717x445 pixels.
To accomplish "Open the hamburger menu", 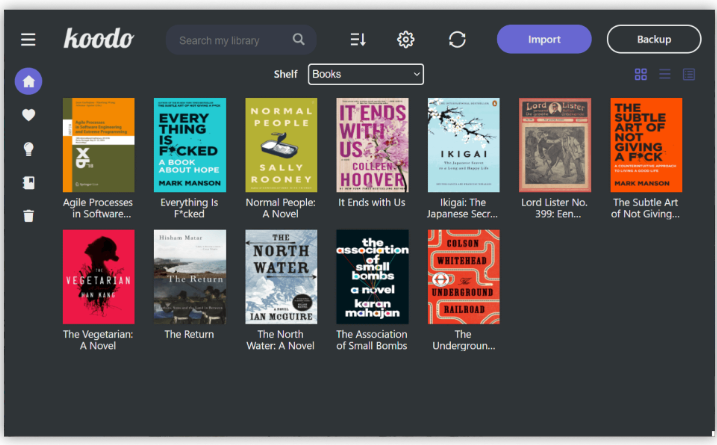I will [x=28, y=40].
